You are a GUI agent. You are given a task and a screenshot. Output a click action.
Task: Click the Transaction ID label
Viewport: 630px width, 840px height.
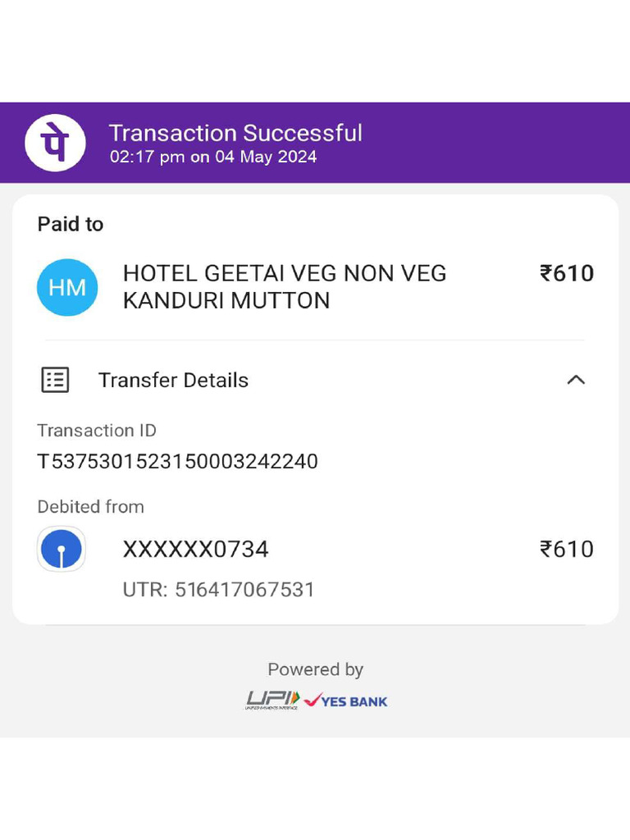tap(97, 431)
